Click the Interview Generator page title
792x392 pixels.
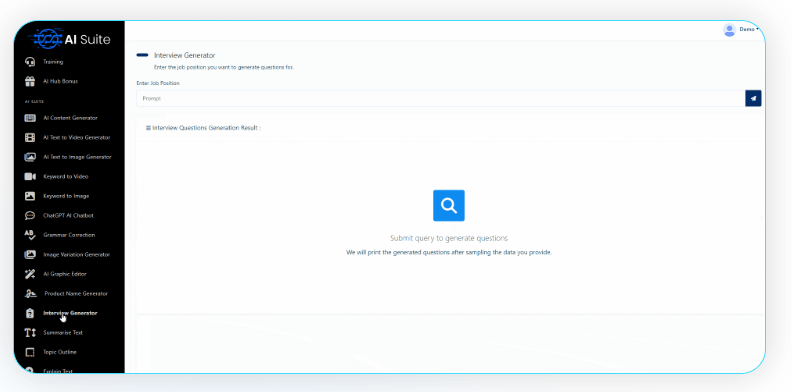[x=185, y=56]
